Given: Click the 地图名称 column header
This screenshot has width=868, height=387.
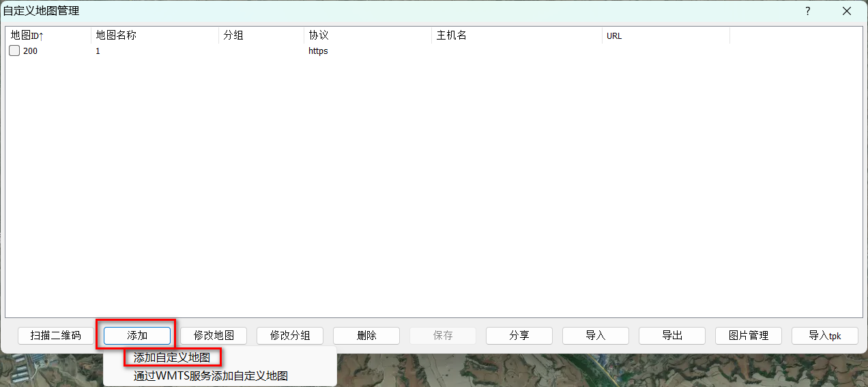Looking at the screenshot, I should tap(155, 35).
